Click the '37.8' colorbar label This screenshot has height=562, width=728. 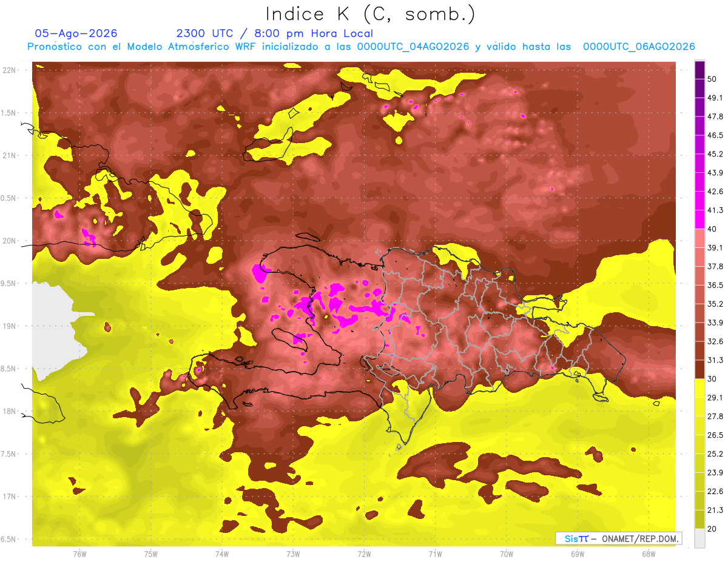tap(715, 266)
